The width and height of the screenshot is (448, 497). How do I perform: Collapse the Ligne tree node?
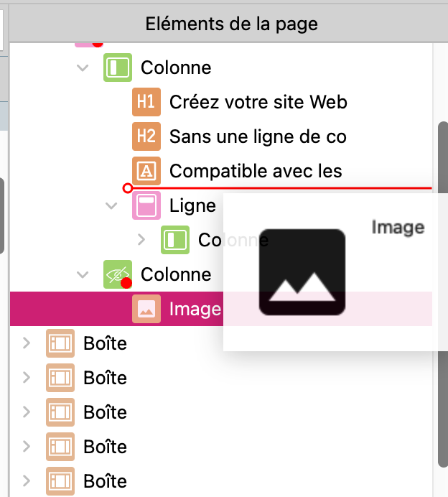click(112, 206)
